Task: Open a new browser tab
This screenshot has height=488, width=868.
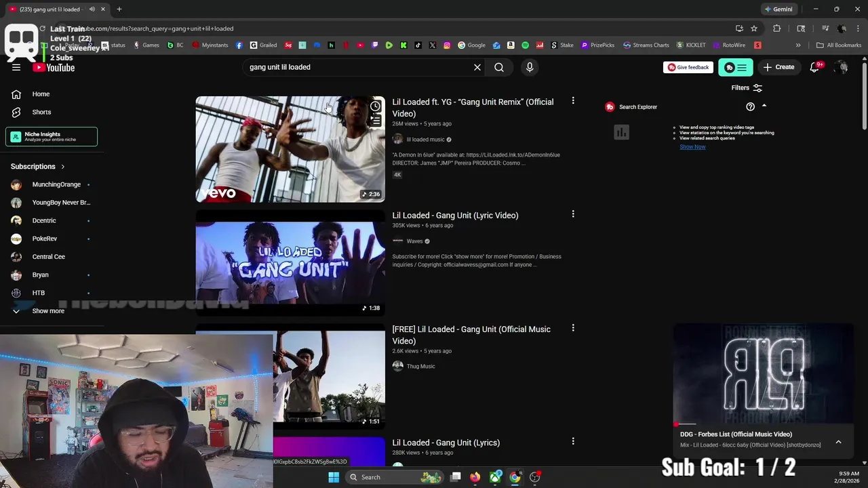Action: (x=119, y=9)
